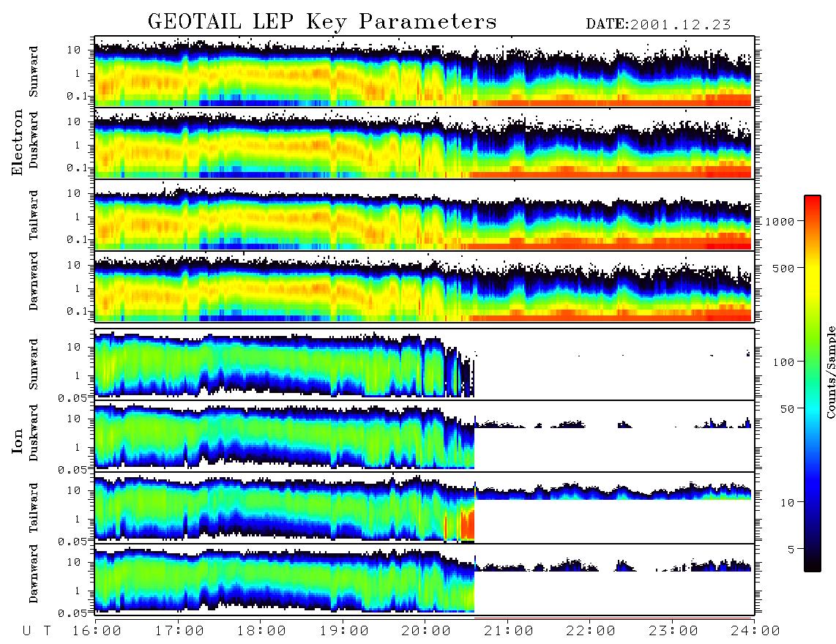Click the Electron Sunward panel label
Screen dimensions: 836x644
click(34, 72)
